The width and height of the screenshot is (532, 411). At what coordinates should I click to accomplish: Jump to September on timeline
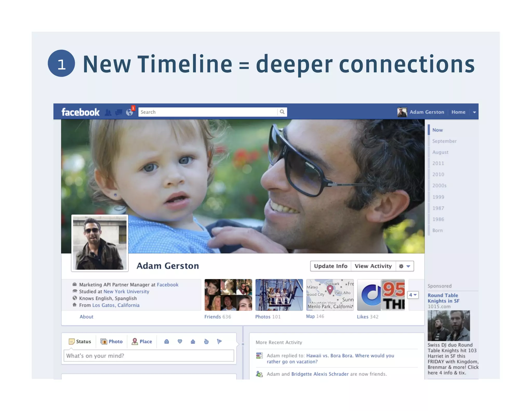coord(444,141)
